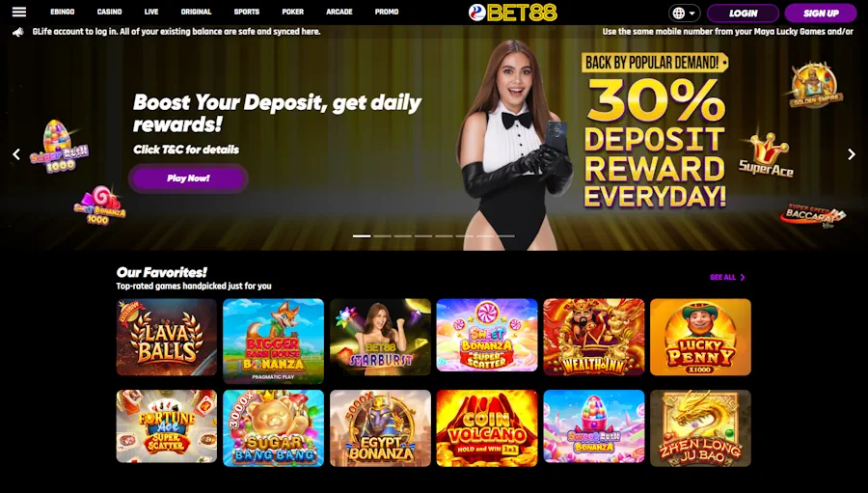Expand the language globe dropdown
The height and width of the screenshot is (493, 868).
click(684, 13)
